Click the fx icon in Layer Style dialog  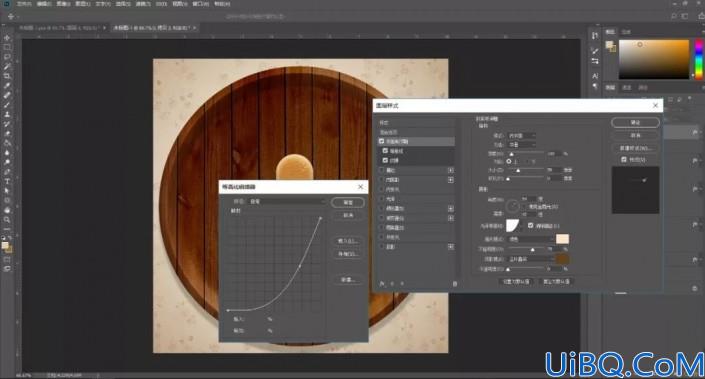point(382,284)
